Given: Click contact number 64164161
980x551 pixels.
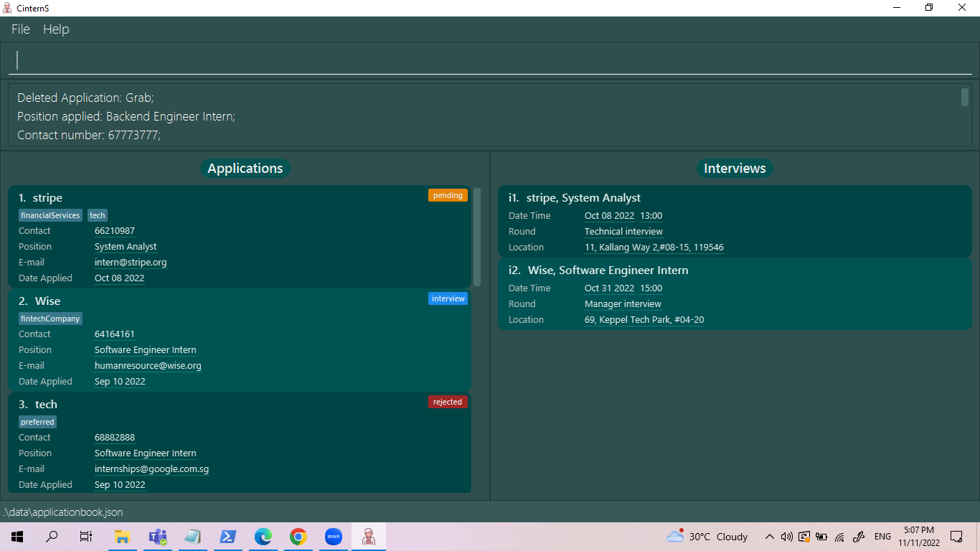Looking at the screenshot, I should coord(115,334).
